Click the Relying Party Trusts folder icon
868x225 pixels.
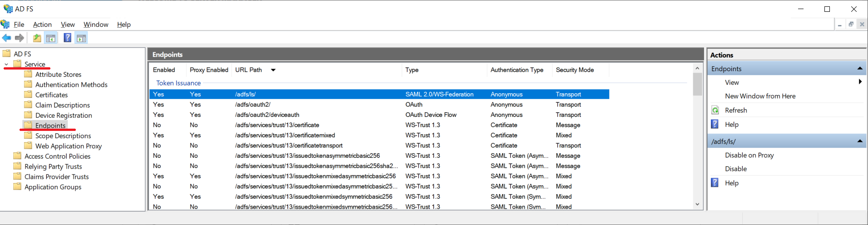pos(17,166)
